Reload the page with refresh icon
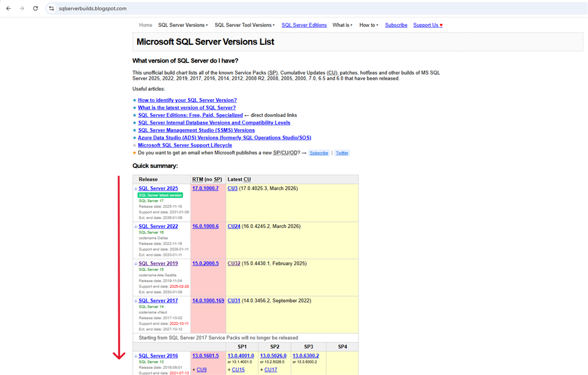Screen dimensions: 588x375 pyautogui.click(x=36, y=9)
